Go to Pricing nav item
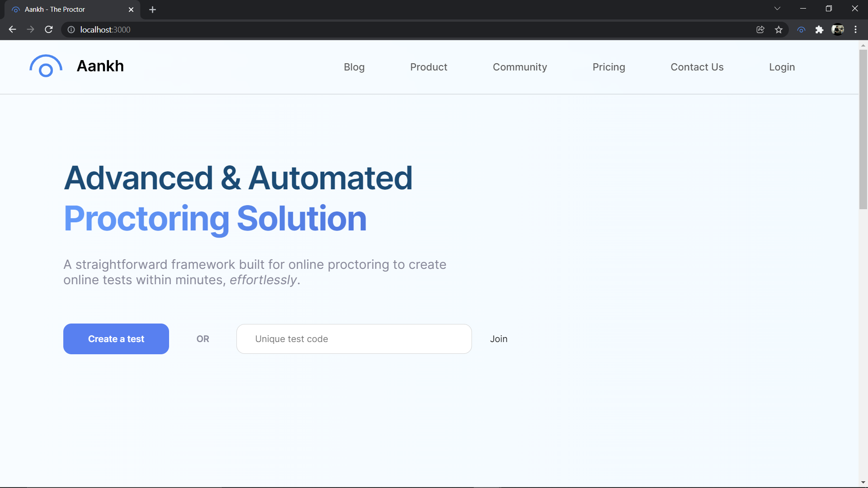868x488 pixels. 609,67
